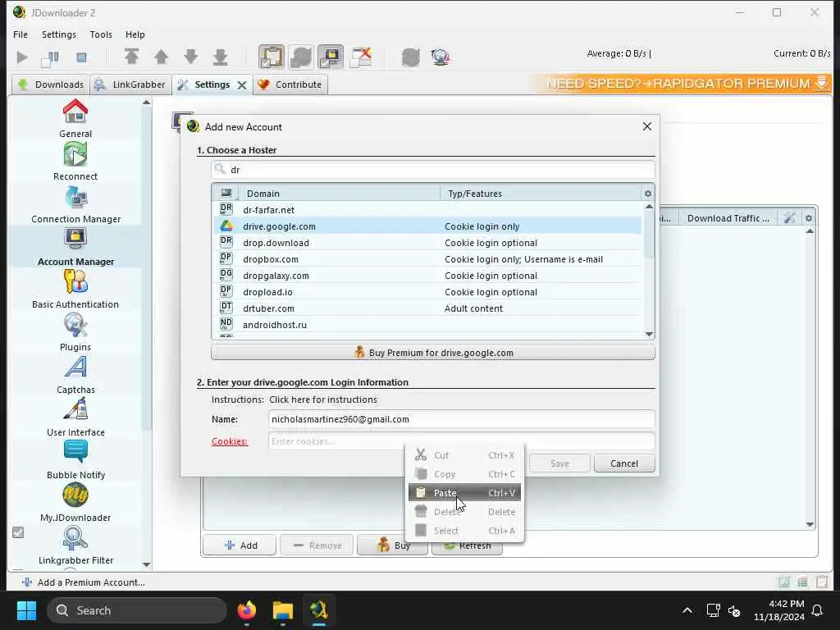The image size is (840, 630).
Task: Click the move down arrow icon
Action: click(x=190, y=57)
